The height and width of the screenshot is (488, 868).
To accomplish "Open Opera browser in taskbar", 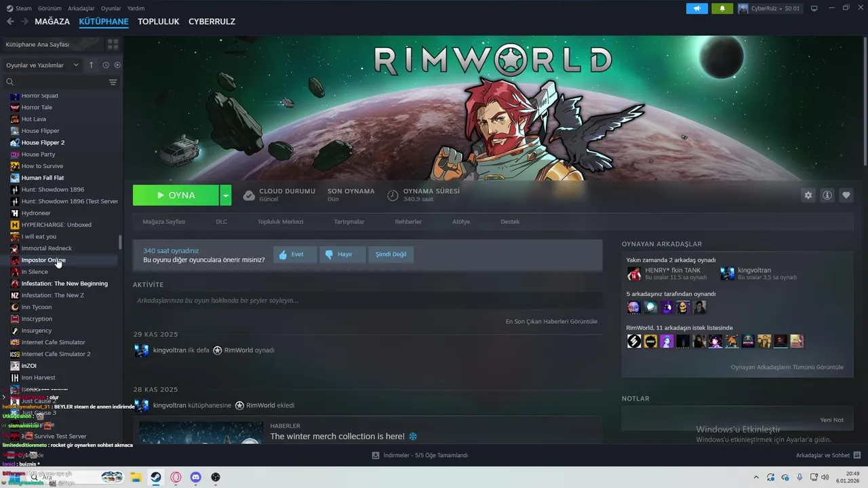I will click(176, 477).
